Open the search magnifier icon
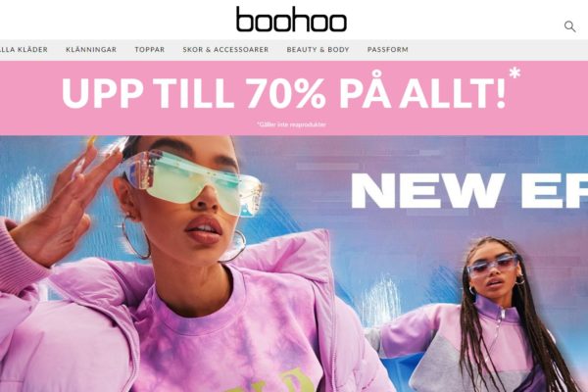The height and width of the screenshot is (392, 588). point(569,26)
